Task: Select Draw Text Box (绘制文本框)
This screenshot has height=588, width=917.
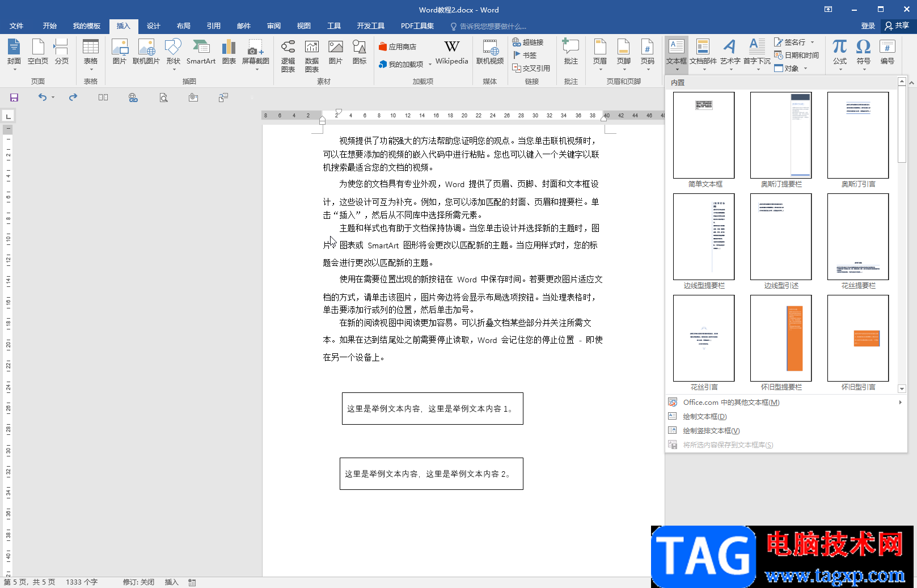Action: pos(785,417)
